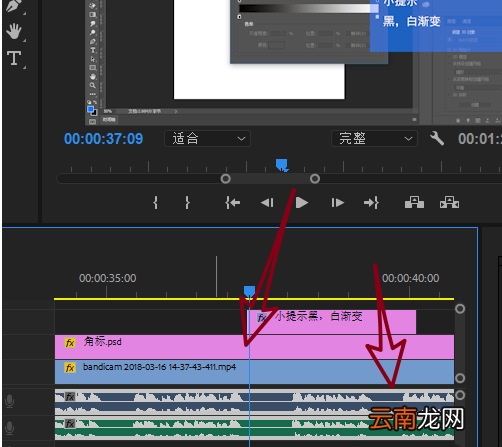Click the duration timecode in program monitor
The image size is (502, 447).
coord(480,139)
